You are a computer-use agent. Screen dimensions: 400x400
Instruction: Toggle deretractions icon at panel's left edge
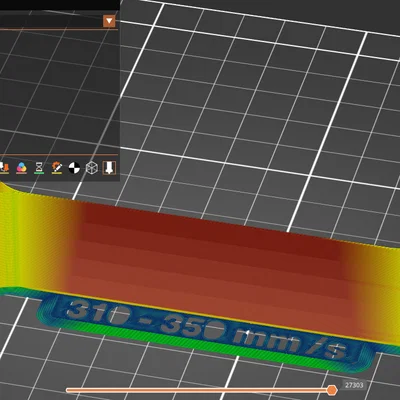coord(4,168)
